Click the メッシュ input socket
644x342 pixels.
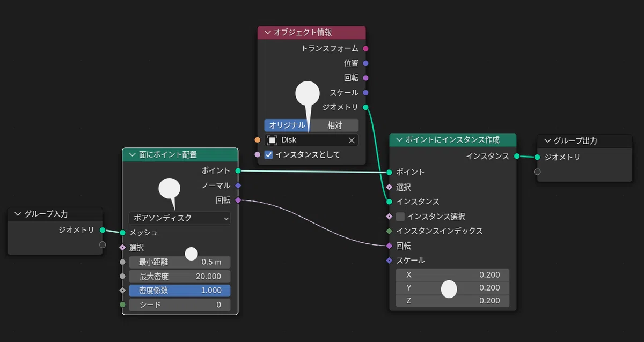pos(122,233)
